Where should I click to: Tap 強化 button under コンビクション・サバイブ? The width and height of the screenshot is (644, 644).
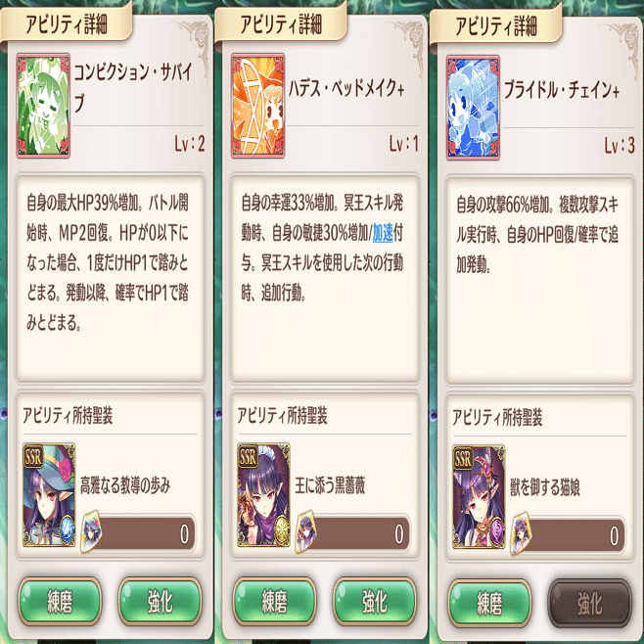pos(161,601)
